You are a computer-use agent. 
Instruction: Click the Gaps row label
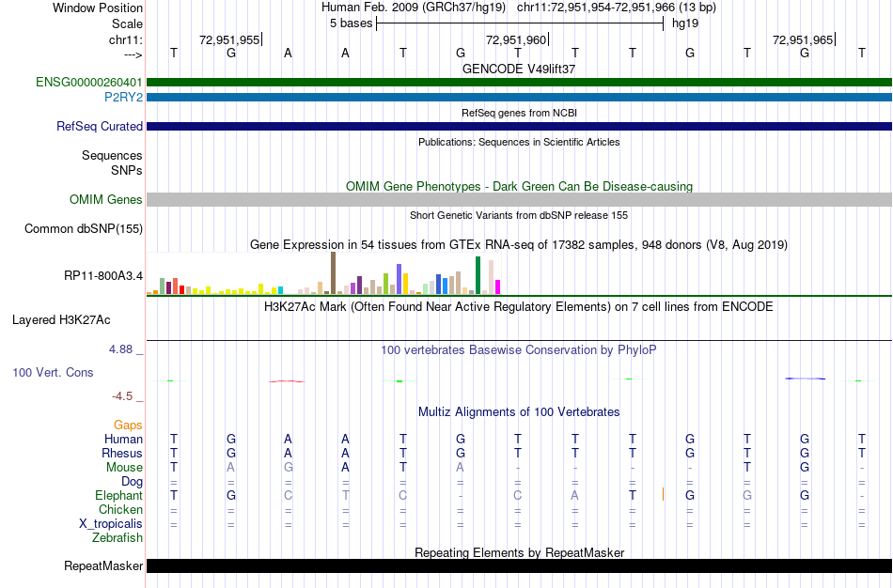tap(128, 426)
